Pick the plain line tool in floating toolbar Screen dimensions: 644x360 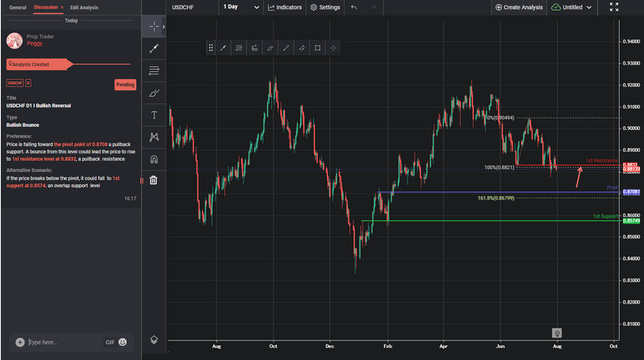tap(286, 48)
